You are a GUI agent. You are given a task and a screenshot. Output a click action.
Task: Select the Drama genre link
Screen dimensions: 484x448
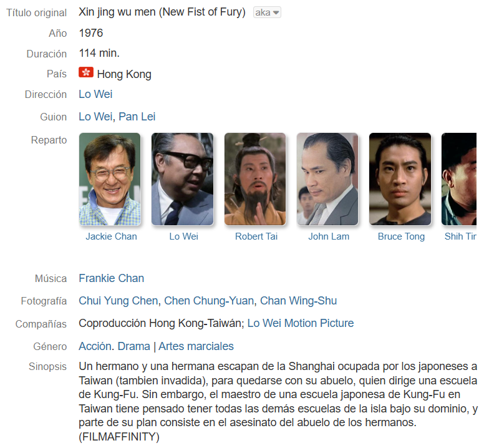(134, 346)
